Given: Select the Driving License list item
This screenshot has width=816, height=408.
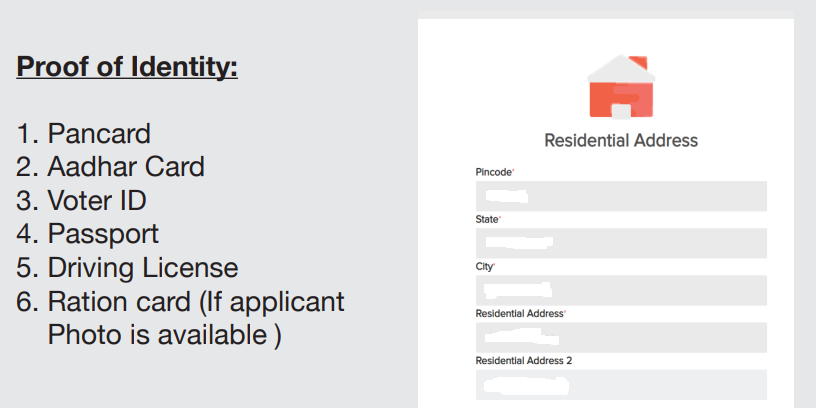Looking at the screenshot, I should tap(128, 268).
